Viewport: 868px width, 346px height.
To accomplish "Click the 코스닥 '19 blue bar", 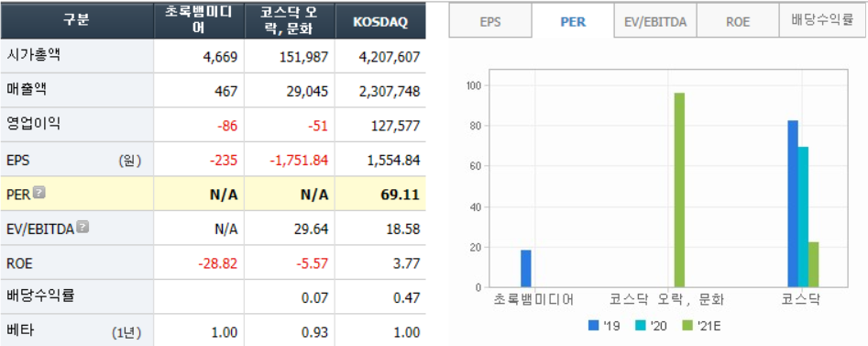I will pos(793,204).
